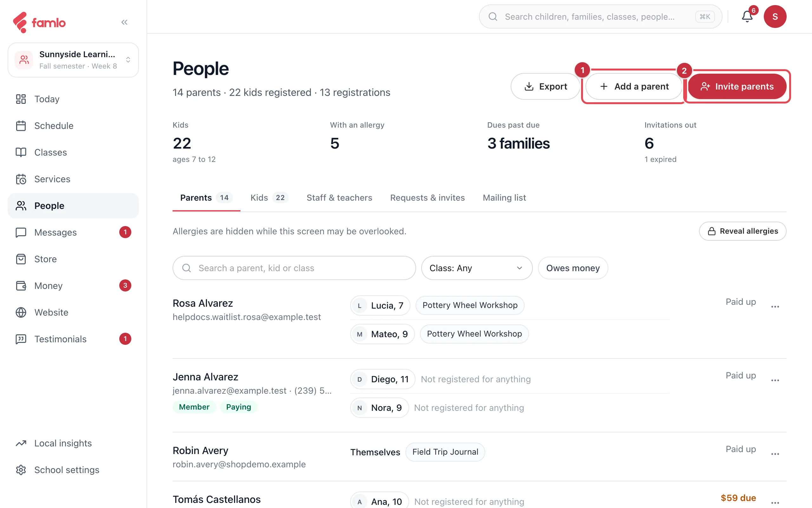
Task: Focus the global search field
Action: pos(600,17)
